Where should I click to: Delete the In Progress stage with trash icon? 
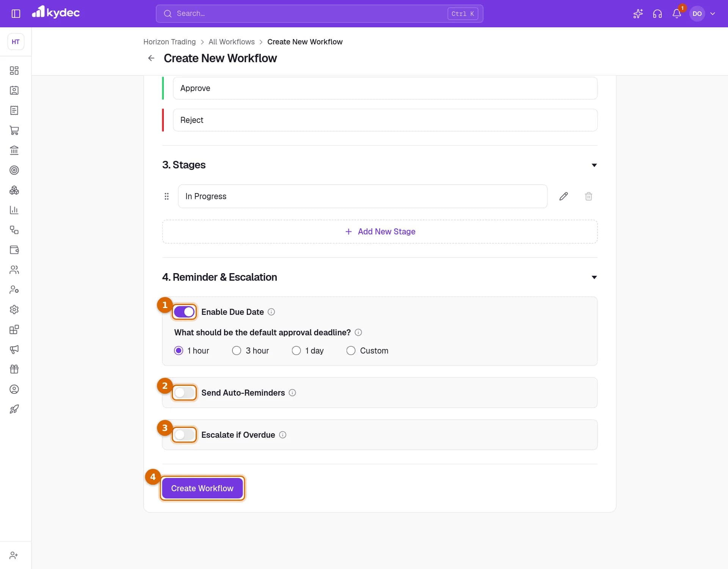[x=588, y=196]
